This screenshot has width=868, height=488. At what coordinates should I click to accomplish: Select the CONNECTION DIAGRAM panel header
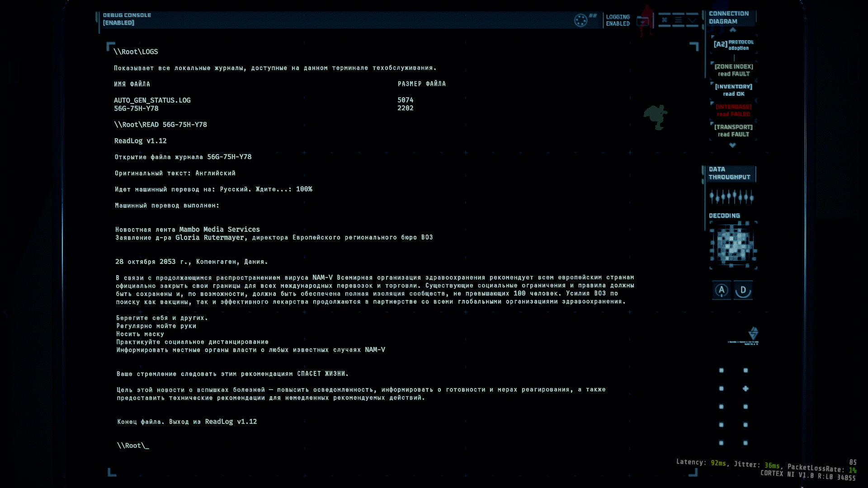pos(729,18)
